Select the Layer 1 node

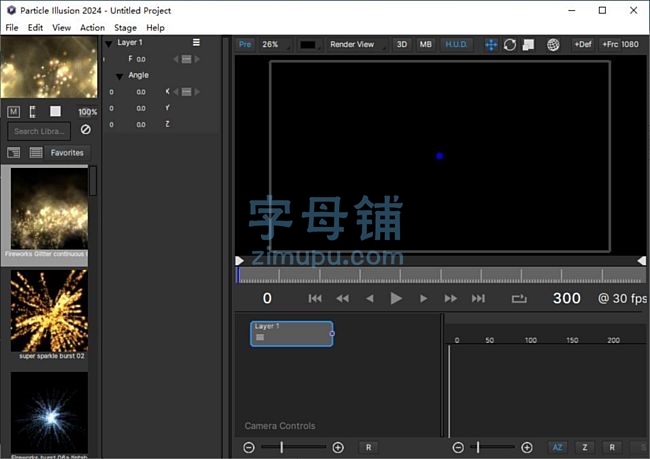tap(291, 333)
